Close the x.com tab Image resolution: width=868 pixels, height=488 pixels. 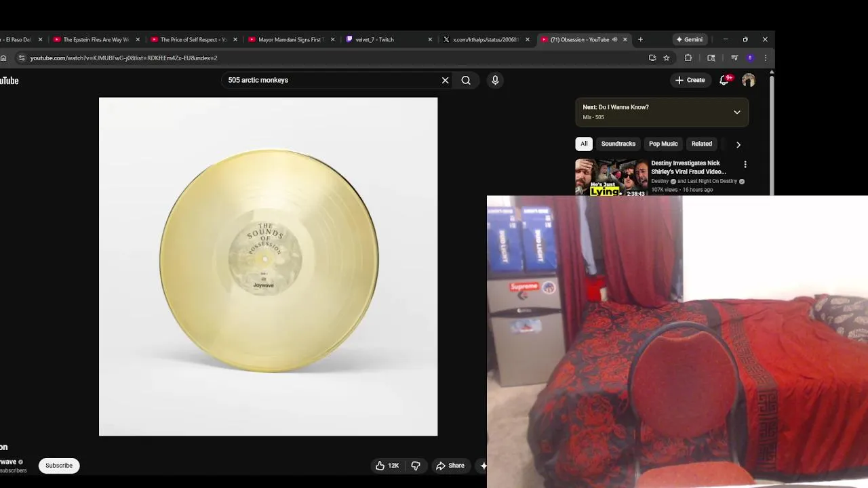point(528,39)
